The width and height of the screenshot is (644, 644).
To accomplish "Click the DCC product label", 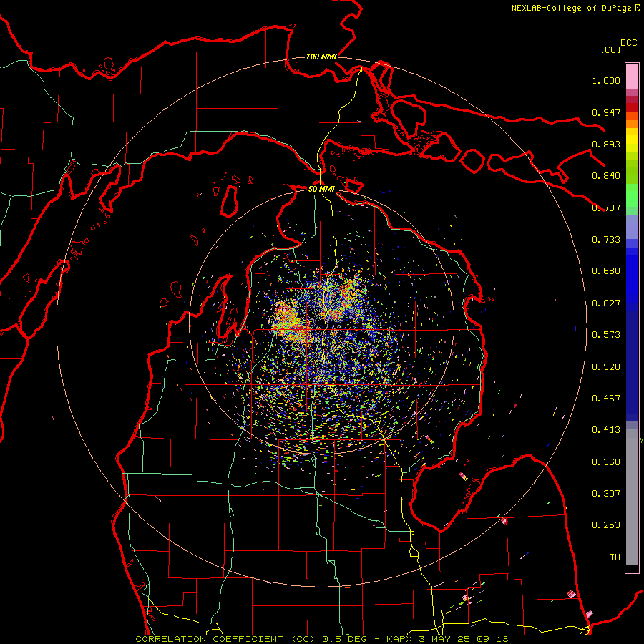I will 629,43.
